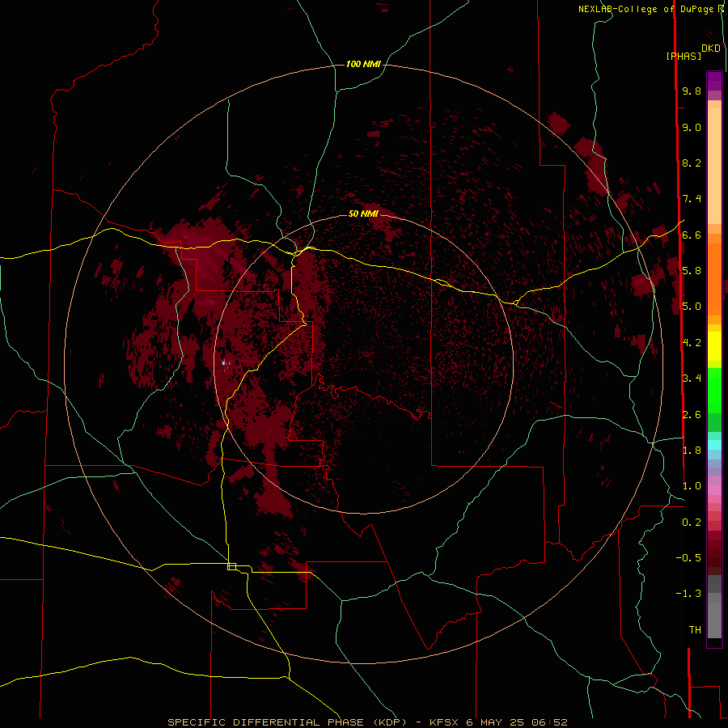
Task: Pick the gray swatch near TH on the color bar
Action: point(714,620)
